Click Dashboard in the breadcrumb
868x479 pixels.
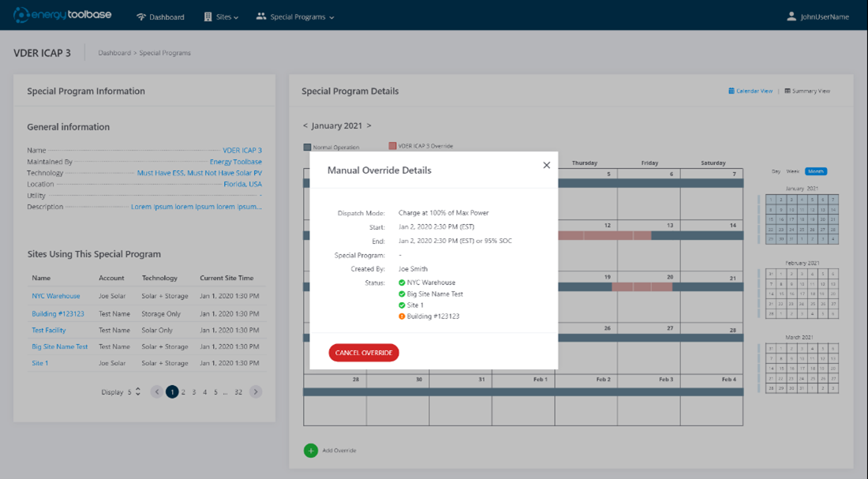[x=114, y=53]
